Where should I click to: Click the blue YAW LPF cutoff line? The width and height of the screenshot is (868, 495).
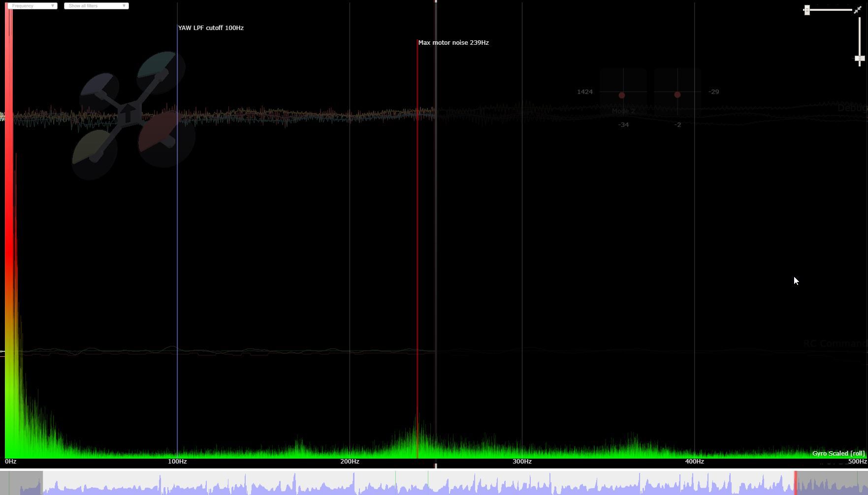pos(177,246)
